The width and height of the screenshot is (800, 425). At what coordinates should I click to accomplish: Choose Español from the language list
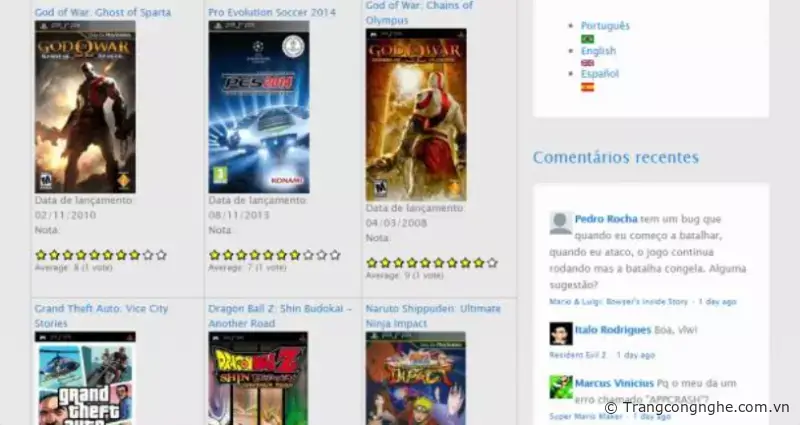coord(599,74)
